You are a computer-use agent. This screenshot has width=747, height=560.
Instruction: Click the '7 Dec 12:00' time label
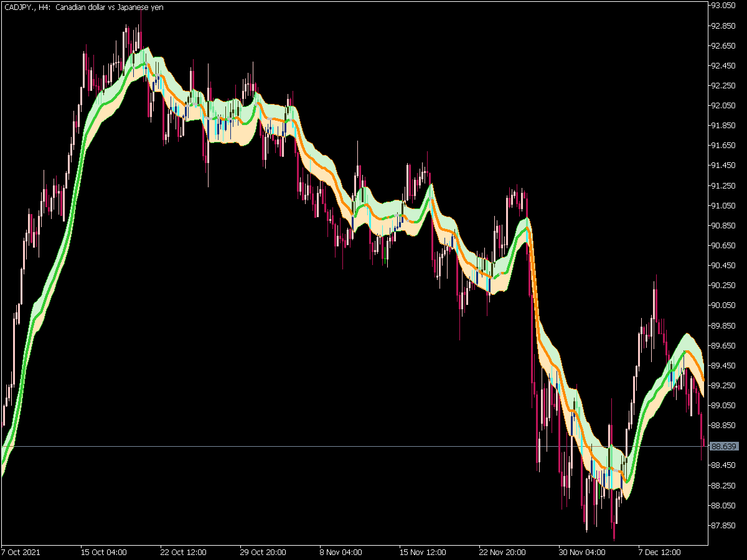tap(661, 552)
